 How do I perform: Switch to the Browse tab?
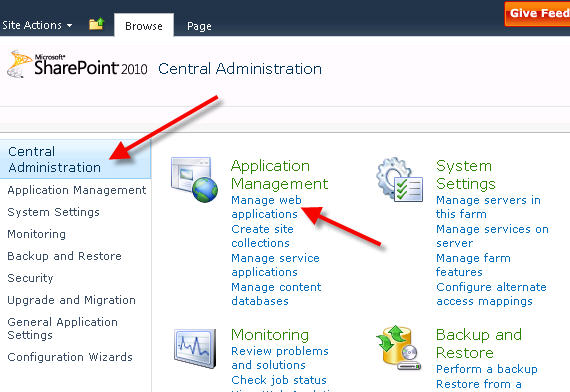point(144,26)
